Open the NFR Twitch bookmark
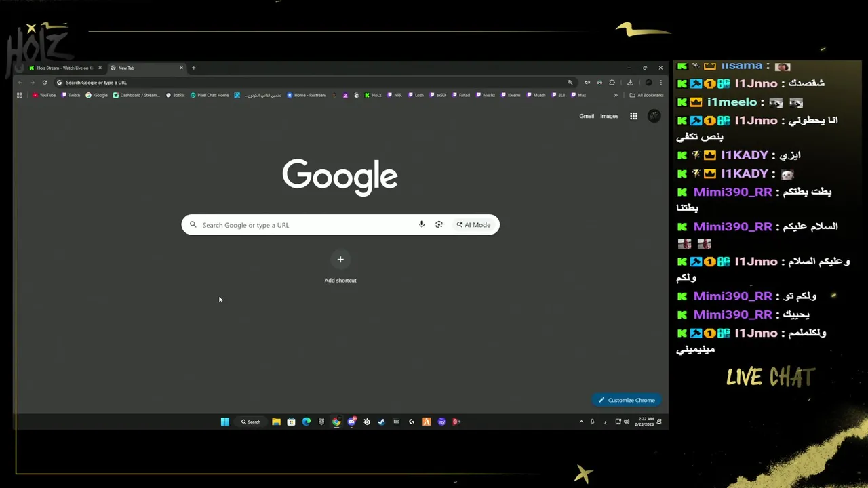868x488 pixels. [395, 95]
